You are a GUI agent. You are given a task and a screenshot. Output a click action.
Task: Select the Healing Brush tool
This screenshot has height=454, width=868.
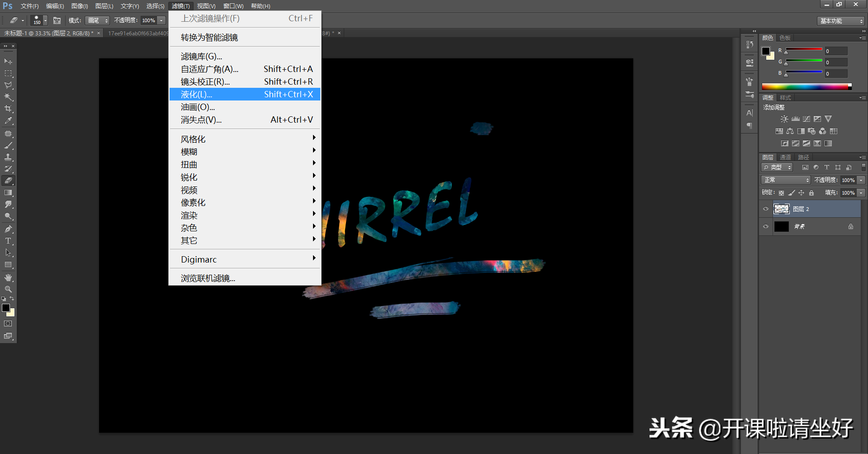[8, 134]
